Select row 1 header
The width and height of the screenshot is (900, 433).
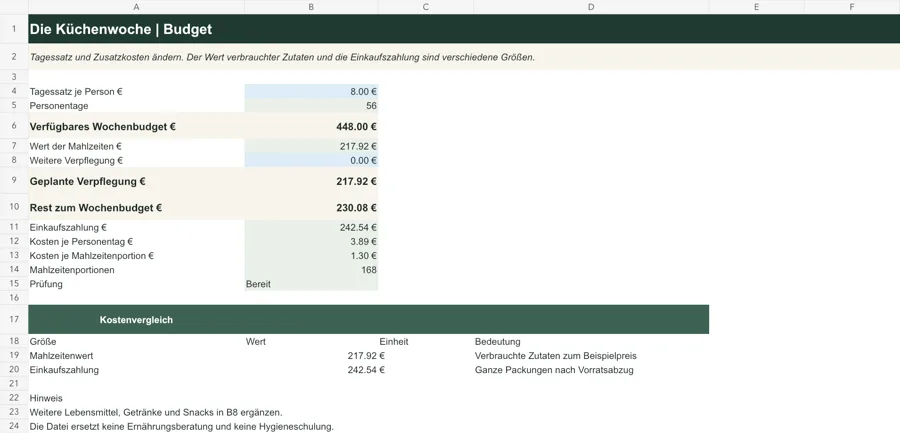coord(14,29)
